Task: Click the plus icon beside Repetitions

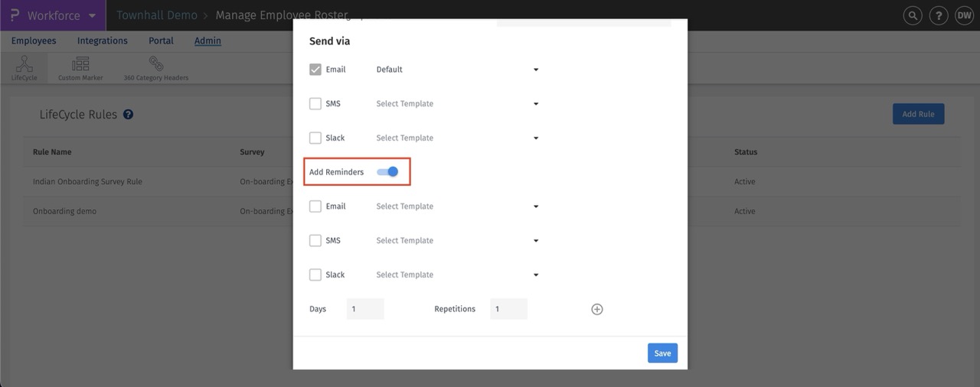Action: coord(597,309)
